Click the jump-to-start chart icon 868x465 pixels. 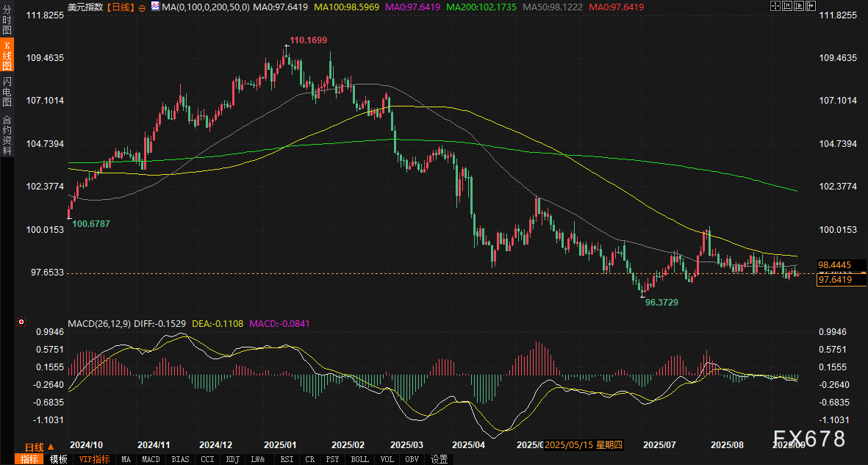coord(787,6)
